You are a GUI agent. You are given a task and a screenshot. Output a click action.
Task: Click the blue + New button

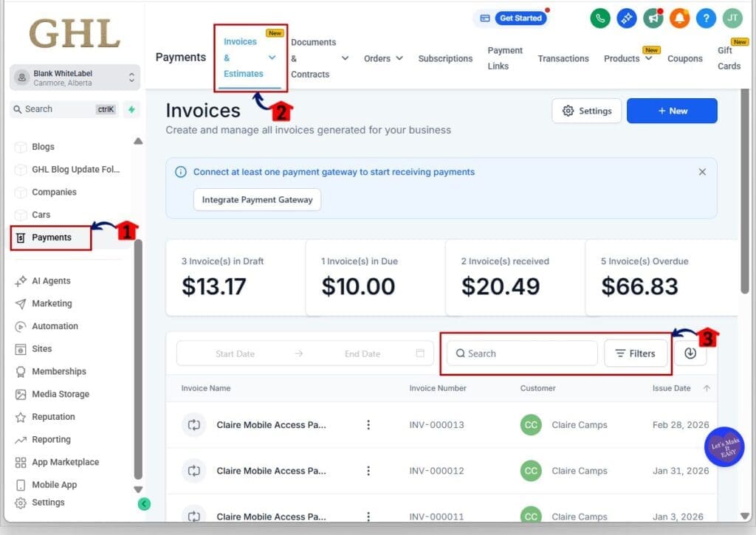click(672, 110)
